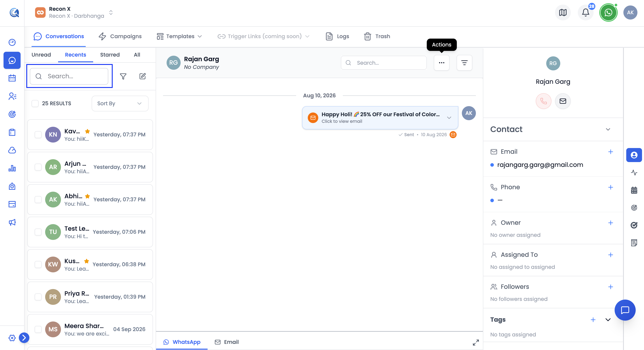Screen dimensions: 644x350
Task: Open bar chart reports icon in sidebar
Action: (12, 168)
